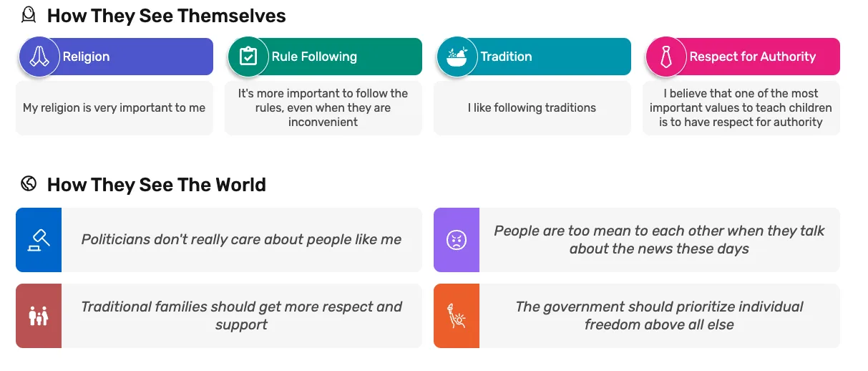Click the purple angry face icon
Screen dimensions: 868x371
457,240
